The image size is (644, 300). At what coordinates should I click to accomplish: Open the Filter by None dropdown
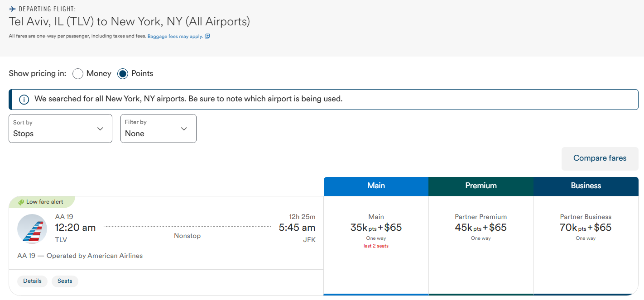(x=158, y=129)
